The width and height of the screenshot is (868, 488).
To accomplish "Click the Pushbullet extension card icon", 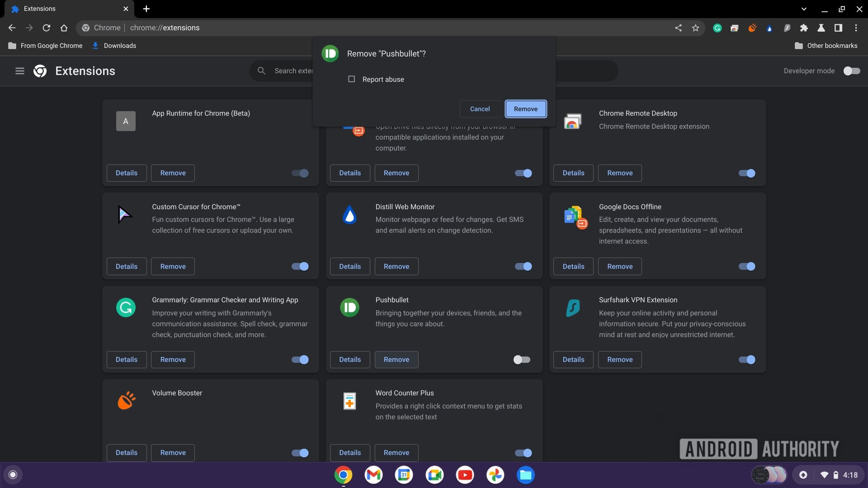I will (x=349, y=308).
